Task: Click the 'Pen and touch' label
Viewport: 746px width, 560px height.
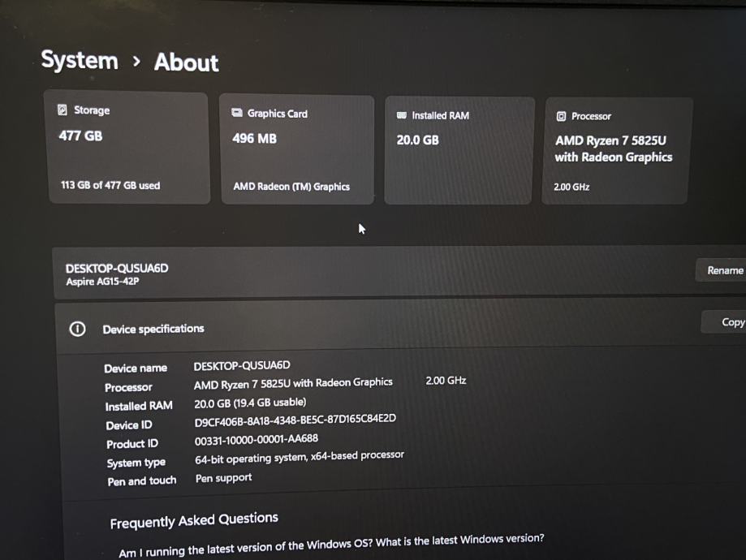Action: point(142,481)
